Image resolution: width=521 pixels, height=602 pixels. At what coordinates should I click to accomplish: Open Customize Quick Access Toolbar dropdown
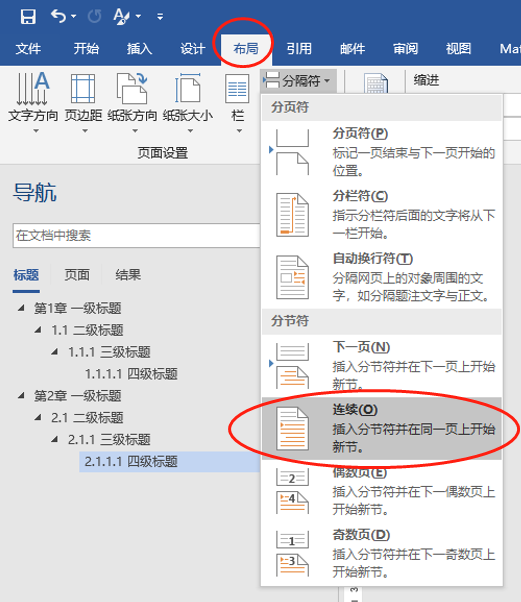pyautogui.click(x=160, y=17)
